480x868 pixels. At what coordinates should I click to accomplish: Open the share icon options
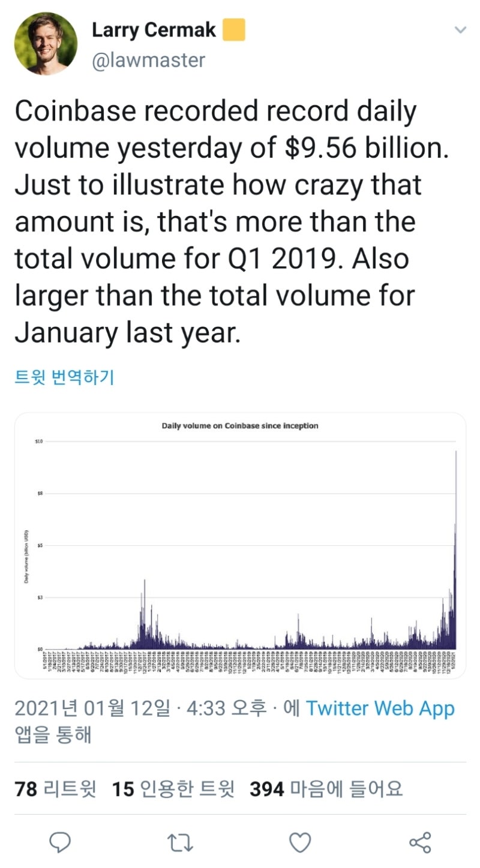(420, 842)
